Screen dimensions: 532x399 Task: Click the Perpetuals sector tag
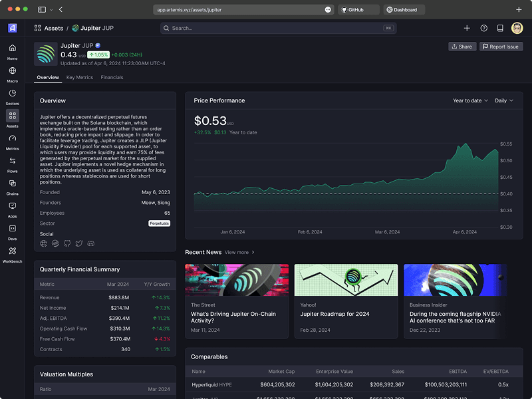point(159,223)
